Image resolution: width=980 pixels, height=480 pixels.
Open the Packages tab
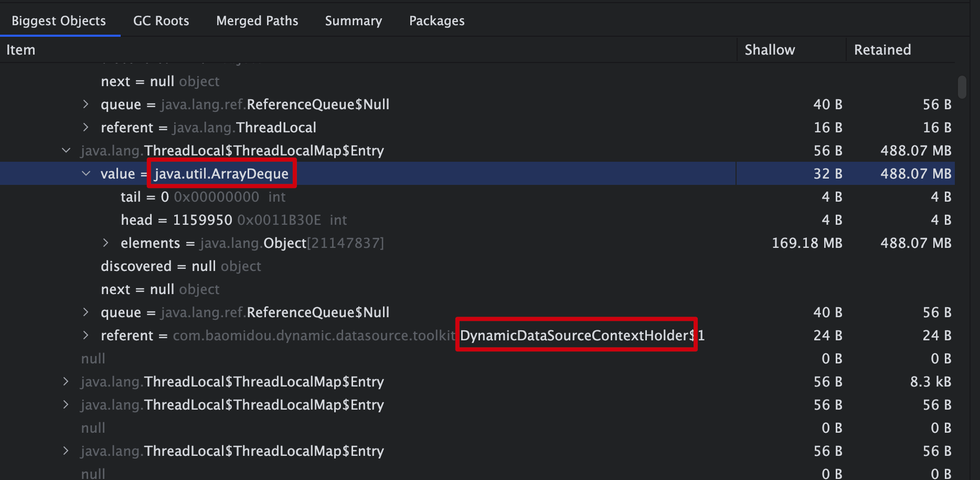437,20
